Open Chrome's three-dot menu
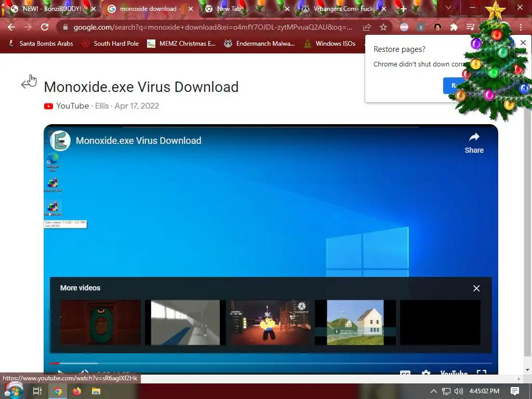This screenshot has height=399, width=532. (521, 27)
